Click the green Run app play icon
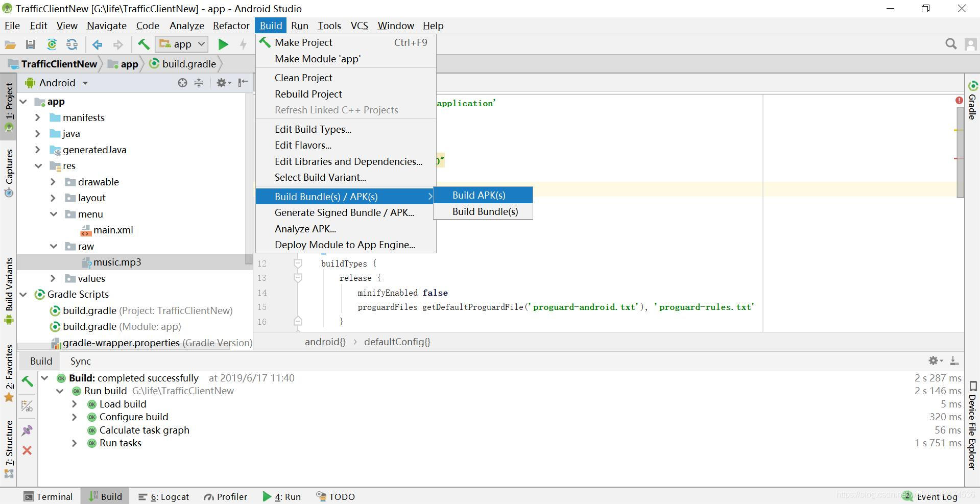 click(223, 44)
